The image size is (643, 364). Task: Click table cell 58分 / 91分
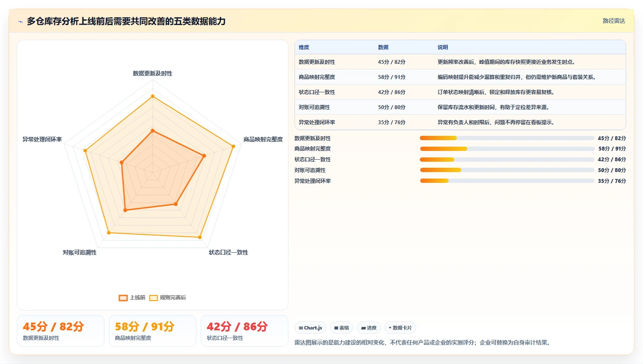392,77
